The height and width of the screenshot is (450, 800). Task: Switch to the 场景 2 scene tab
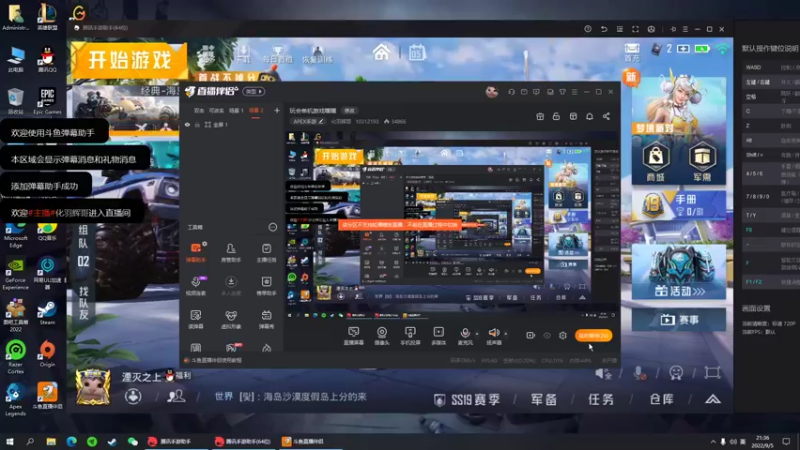pos(256,110)
